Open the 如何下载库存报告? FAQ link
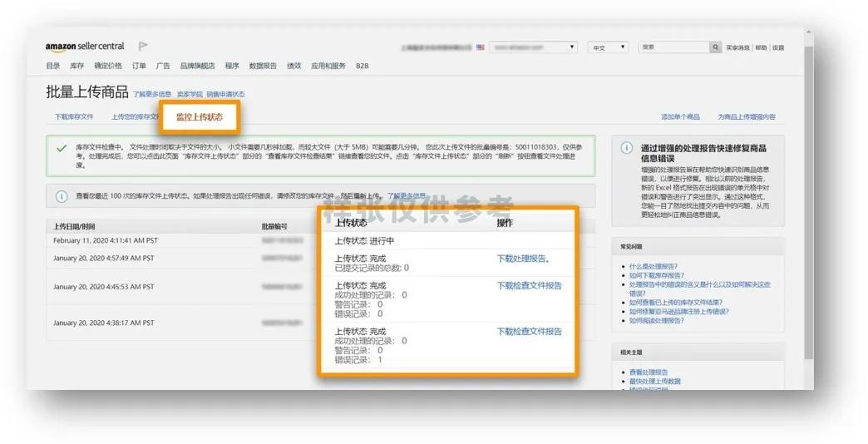868x444 pixels. coord(657,275)
